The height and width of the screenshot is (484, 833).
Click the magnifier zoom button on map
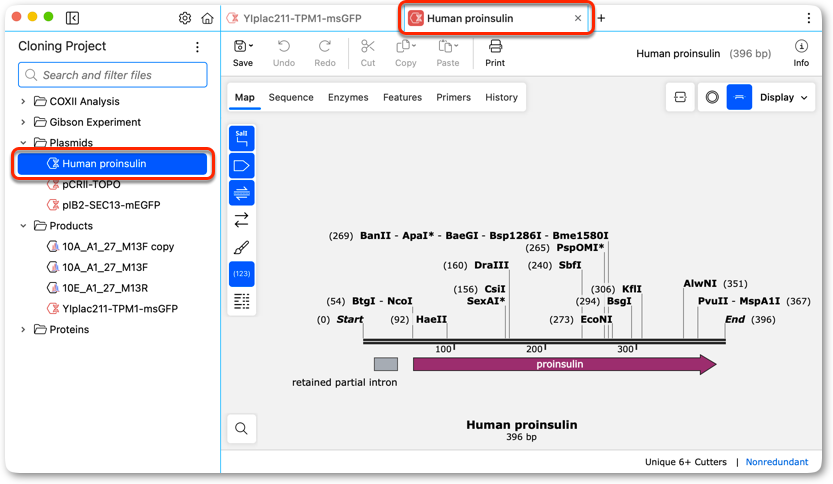point(242,428)
